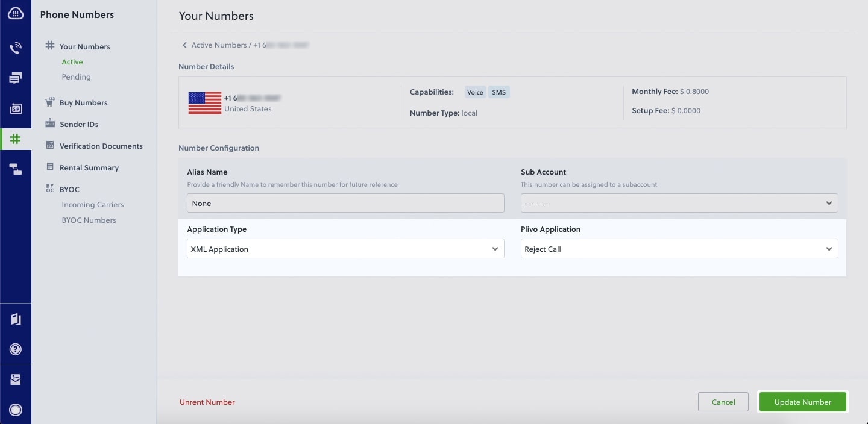Viewport: 868px width, 424px height.
Task: Change the Plivo Application from Reject Call
Action: pos(679,248)
